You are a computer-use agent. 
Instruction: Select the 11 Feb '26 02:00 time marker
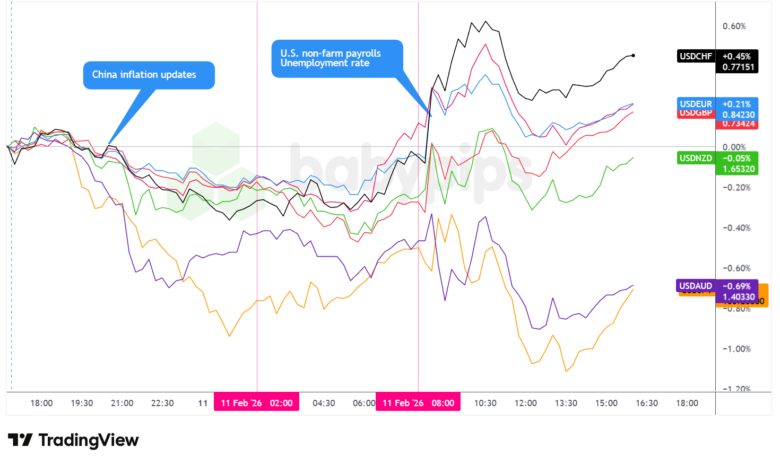257,403
